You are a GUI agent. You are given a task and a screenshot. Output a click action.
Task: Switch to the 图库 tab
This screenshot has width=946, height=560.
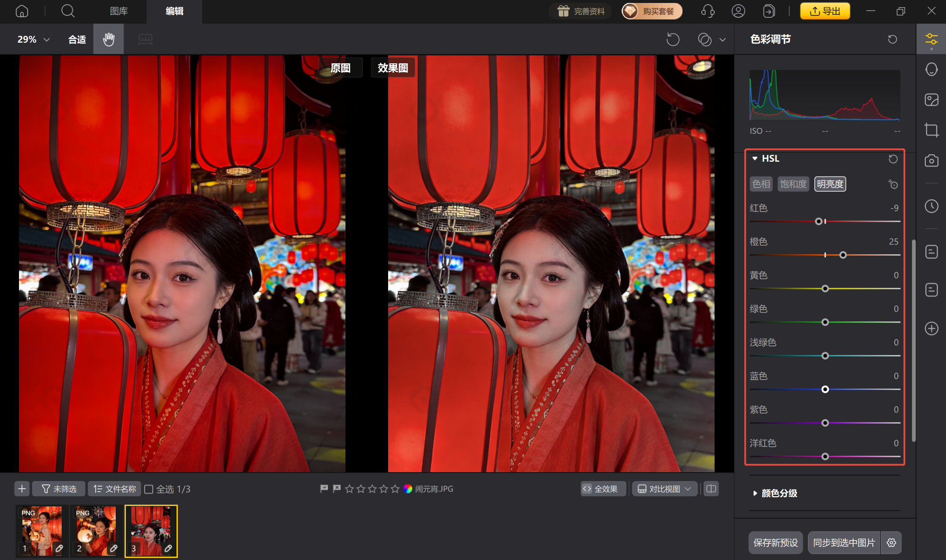click(x=119, y=11)
